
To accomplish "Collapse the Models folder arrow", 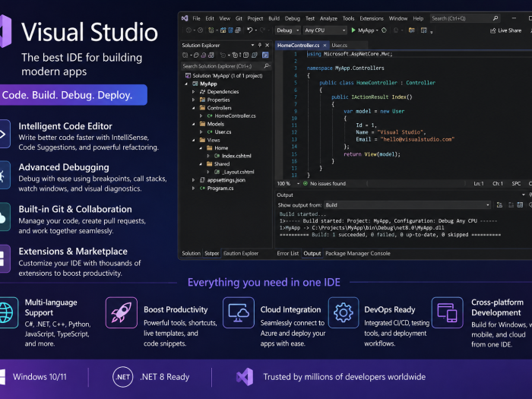I will coord(193,124).
